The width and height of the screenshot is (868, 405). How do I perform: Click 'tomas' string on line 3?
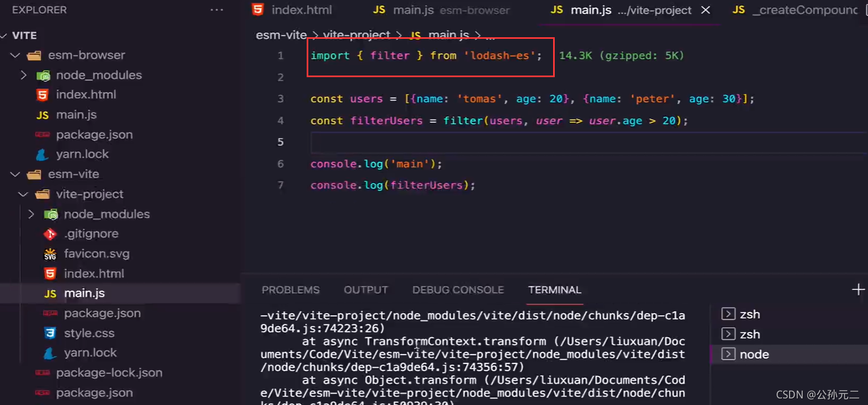[480, 99]
